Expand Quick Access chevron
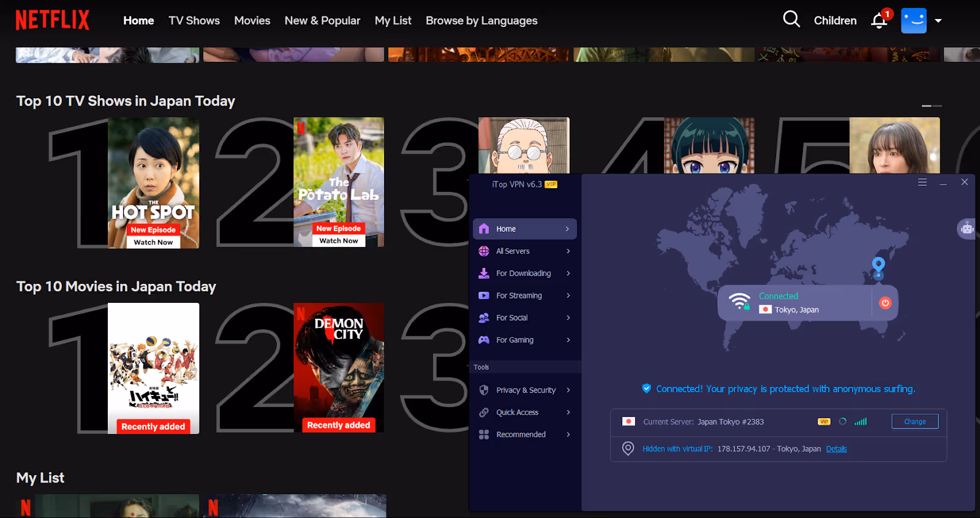 (x=568, y=413)
